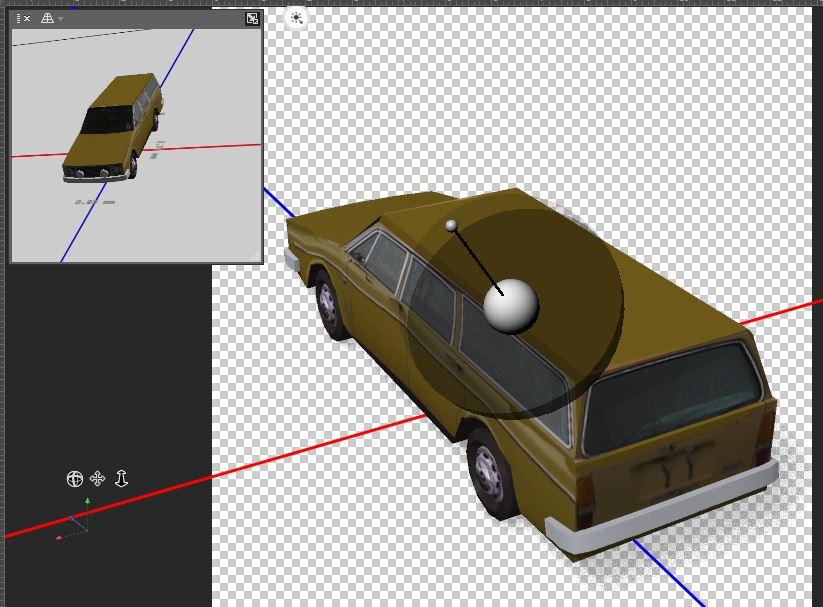This screenshot has height=607, width=823.
Task: Click the infinite light widget icon
Action: click(x=296, y=18)
